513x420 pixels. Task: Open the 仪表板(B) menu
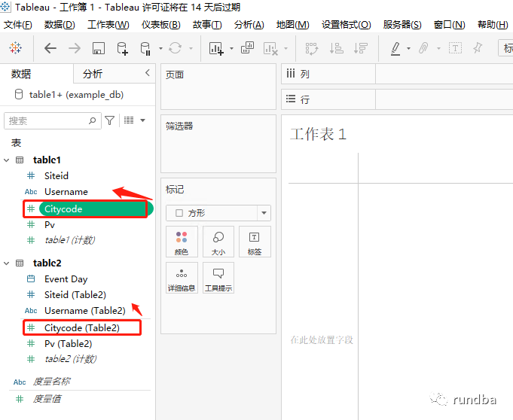coord(161,25)
